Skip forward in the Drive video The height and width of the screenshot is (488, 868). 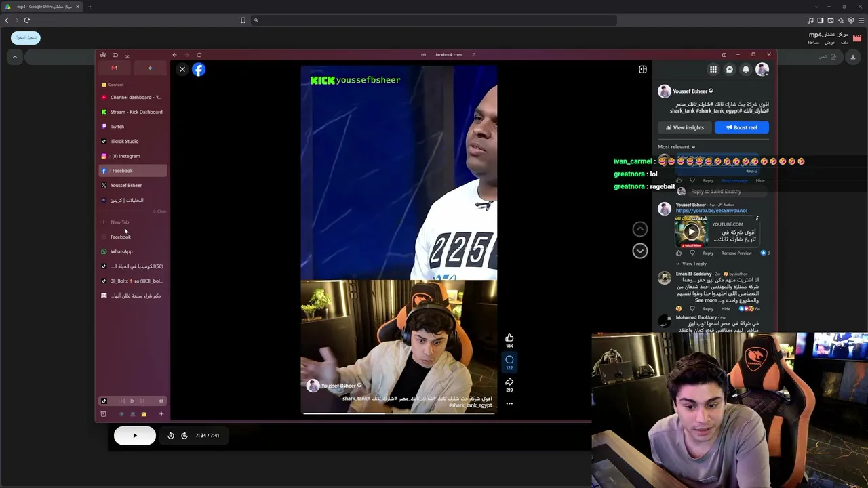(x=184, y=436)
